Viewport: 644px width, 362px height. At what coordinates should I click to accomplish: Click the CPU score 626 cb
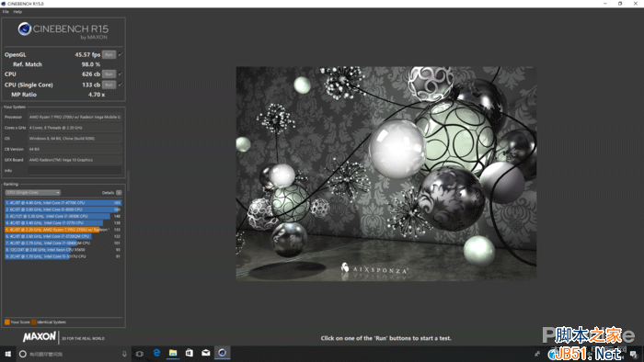coord(91,74)
